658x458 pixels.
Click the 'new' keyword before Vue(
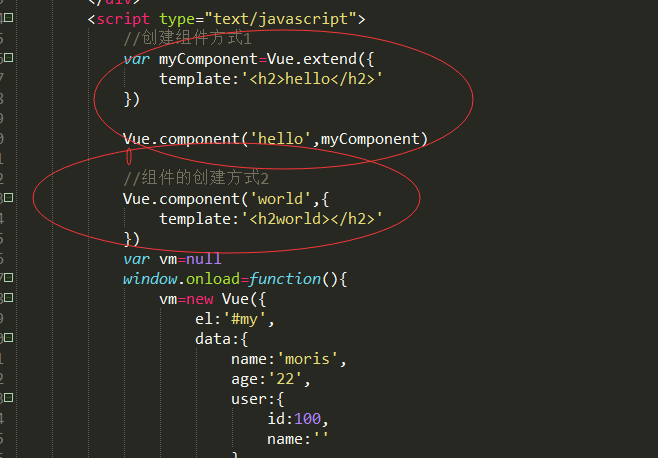[199, 299]
